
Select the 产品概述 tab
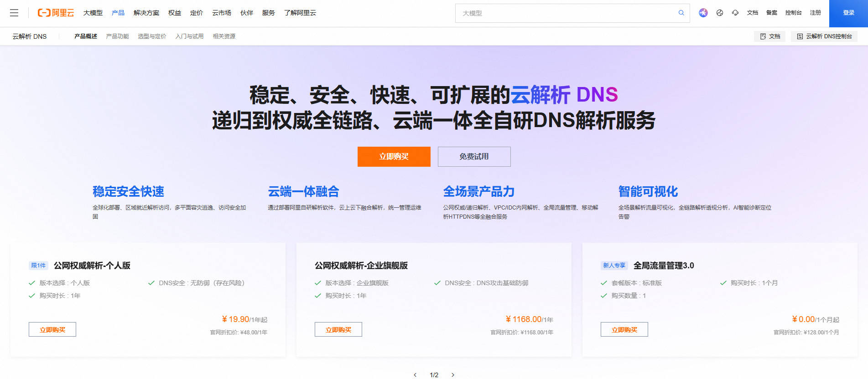coord(86,36)
